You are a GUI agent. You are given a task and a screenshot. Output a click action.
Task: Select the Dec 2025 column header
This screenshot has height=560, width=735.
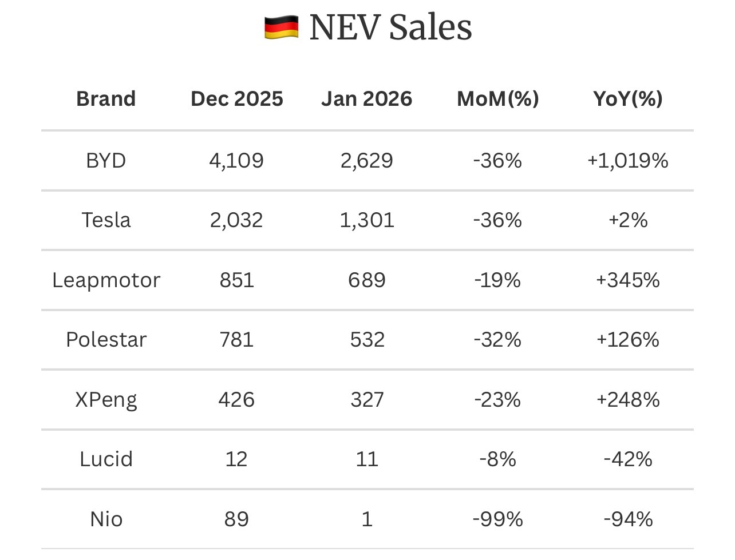(236, 99)
